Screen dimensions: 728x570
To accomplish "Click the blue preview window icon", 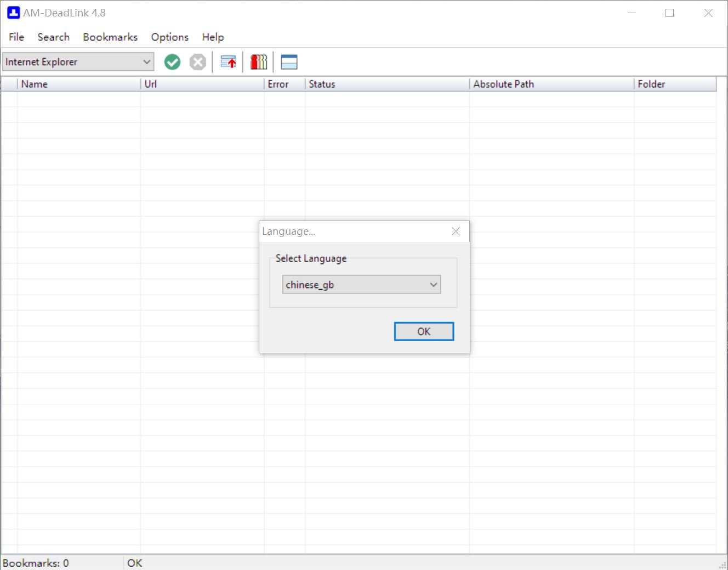I will 289,62.
